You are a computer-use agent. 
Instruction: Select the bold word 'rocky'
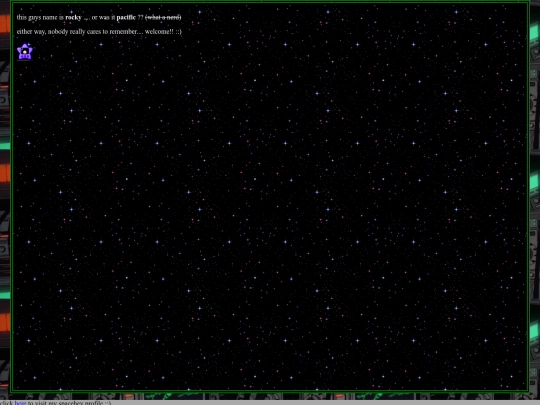(73, 17)
